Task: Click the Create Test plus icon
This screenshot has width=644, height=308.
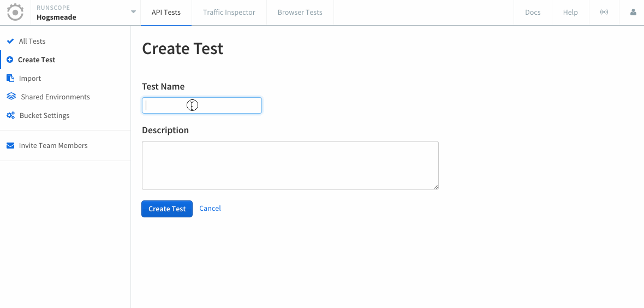Action: click(x=10, y=60)
